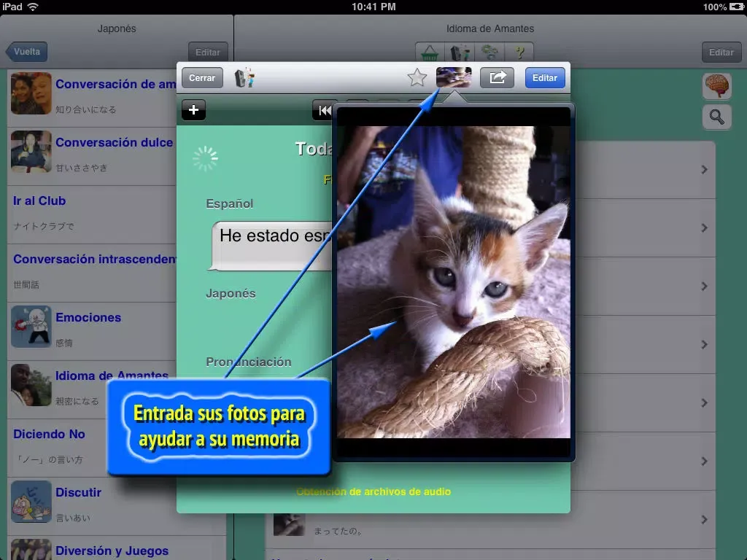This screenshot has width=747, height=560.
Task: Tap the kitten photo thumbnail in toolbar
Action: coord(454,77)
